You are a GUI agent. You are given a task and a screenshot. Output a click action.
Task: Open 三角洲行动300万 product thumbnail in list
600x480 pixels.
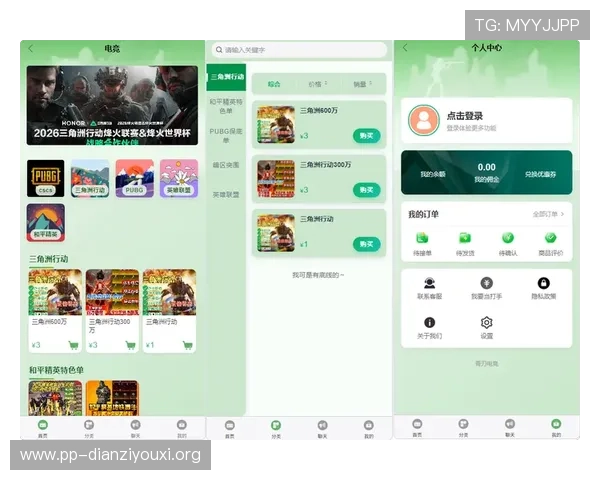[276, 179]
